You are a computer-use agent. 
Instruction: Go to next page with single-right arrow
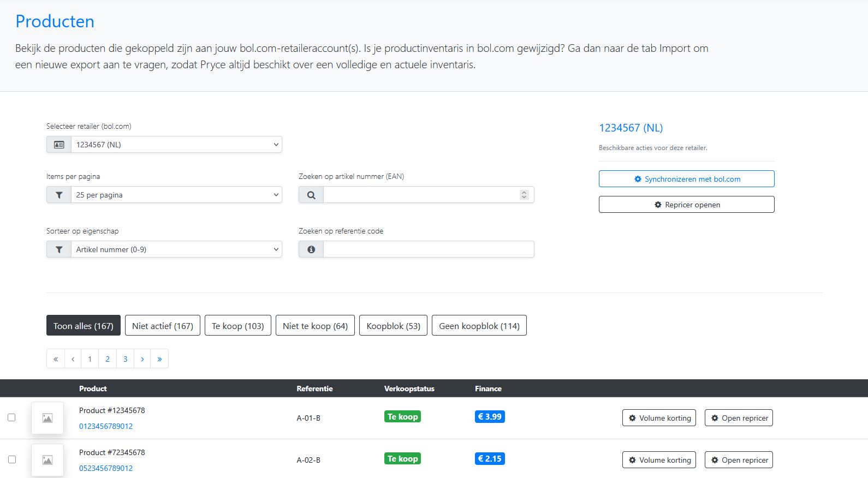(142, 358)
